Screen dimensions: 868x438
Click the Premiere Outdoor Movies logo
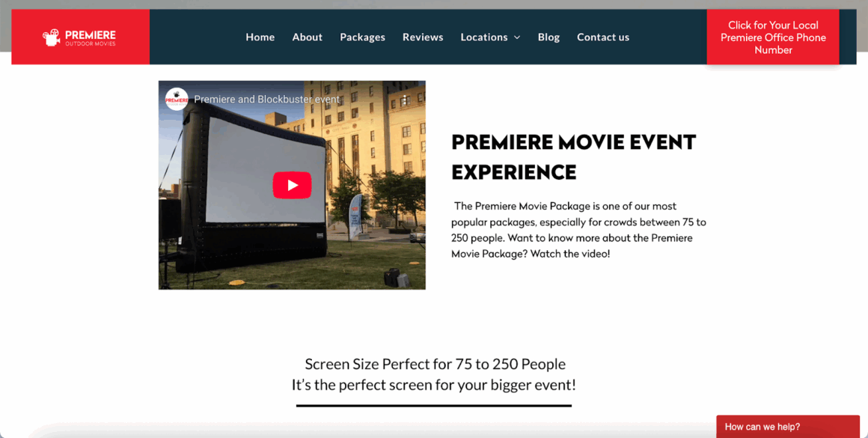pos(79,37)
